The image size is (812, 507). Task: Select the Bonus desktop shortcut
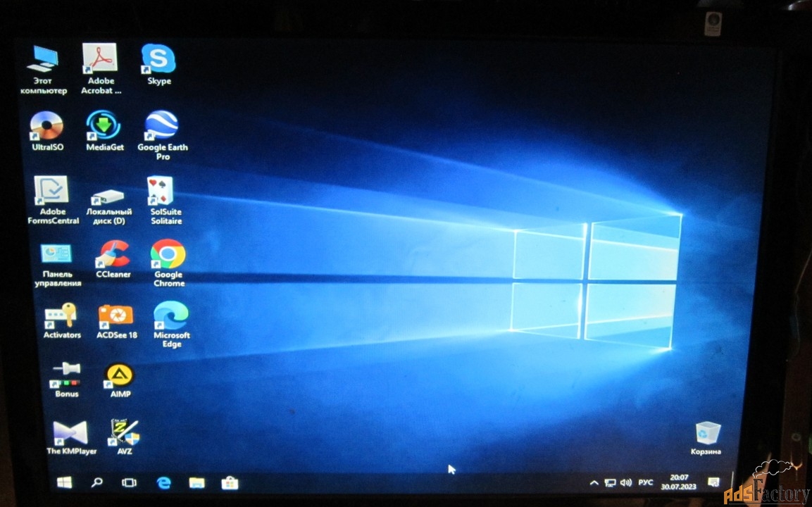[x=67, y=380]
